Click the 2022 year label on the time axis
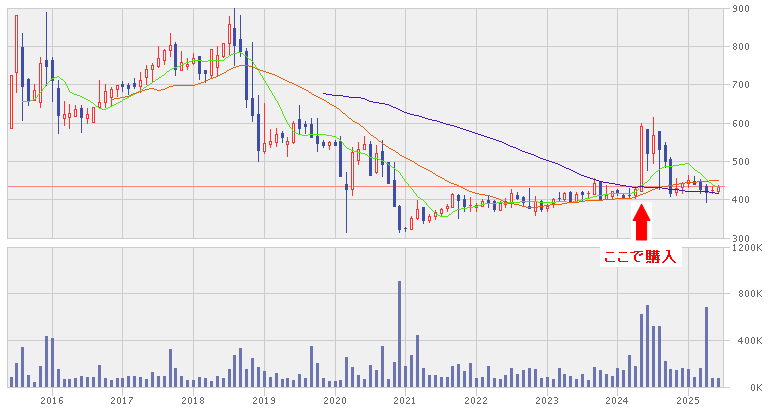 476,401
